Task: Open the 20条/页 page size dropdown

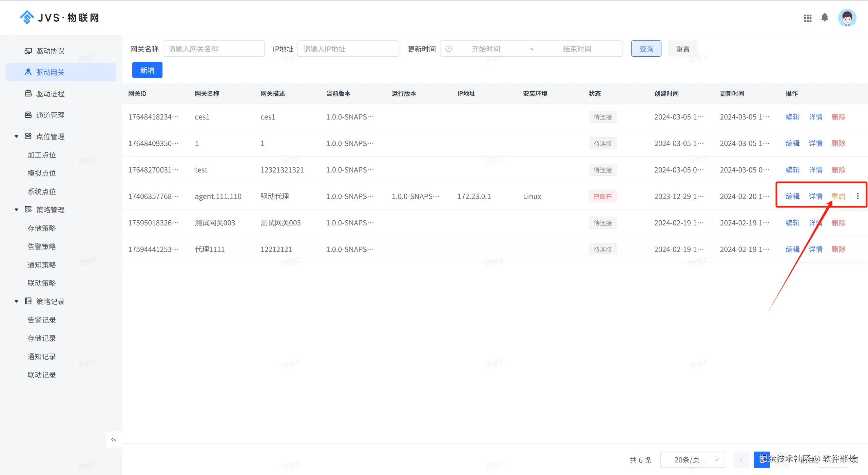Action: click(x=692, y=460)
